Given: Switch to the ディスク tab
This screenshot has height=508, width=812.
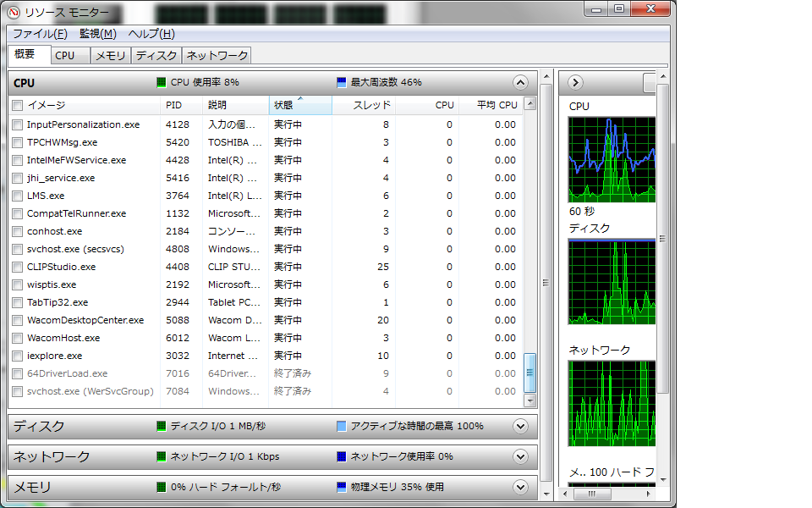Looking at the screenshot, I should pyautogui.click(x=156, y=56).
